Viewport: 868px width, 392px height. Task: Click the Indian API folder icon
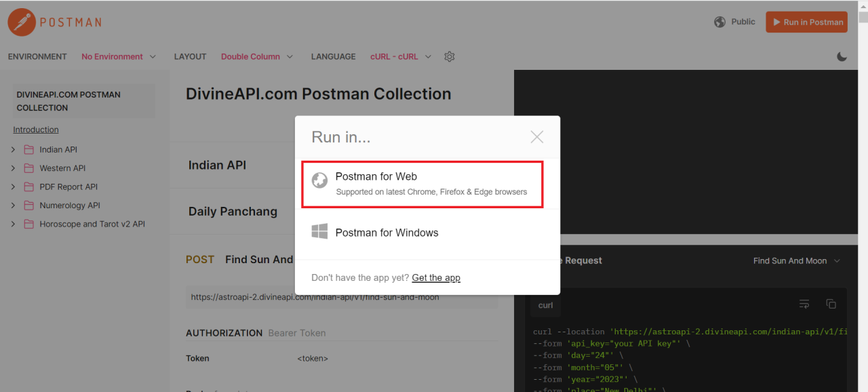click(28, 149)
